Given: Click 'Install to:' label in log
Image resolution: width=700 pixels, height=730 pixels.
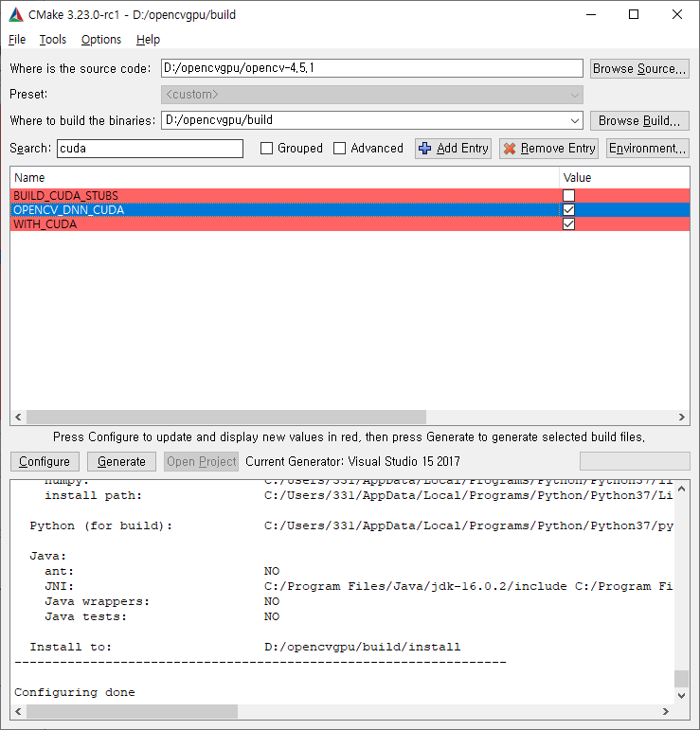Looking at the screenshot, I should pos(71,647).
